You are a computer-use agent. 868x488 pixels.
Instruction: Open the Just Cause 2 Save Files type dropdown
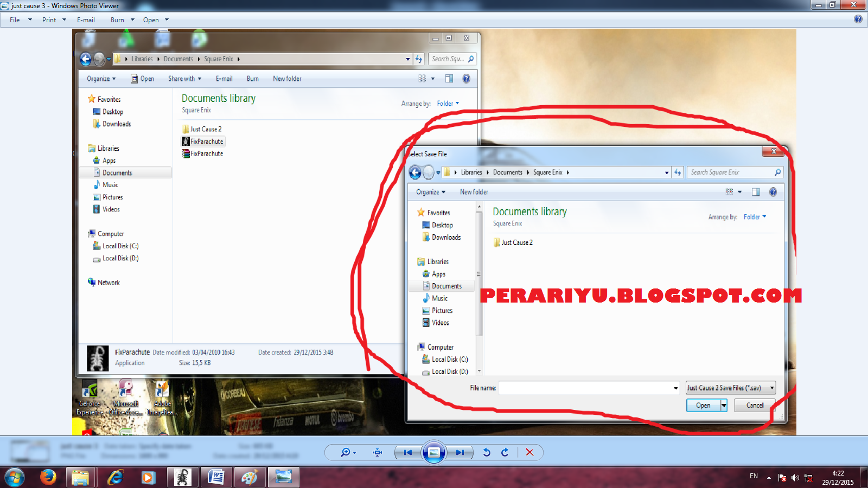tap(731, 388)
